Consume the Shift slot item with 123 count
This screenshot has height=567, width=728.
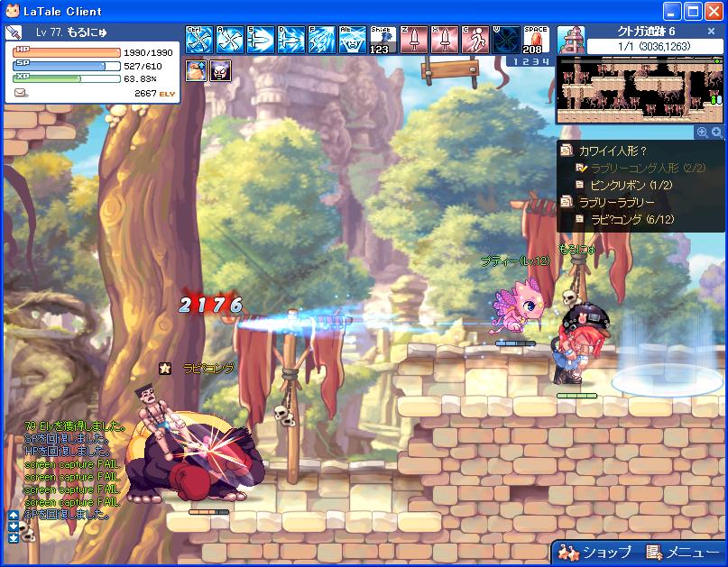pyautogui.click(x=383, y=40)
